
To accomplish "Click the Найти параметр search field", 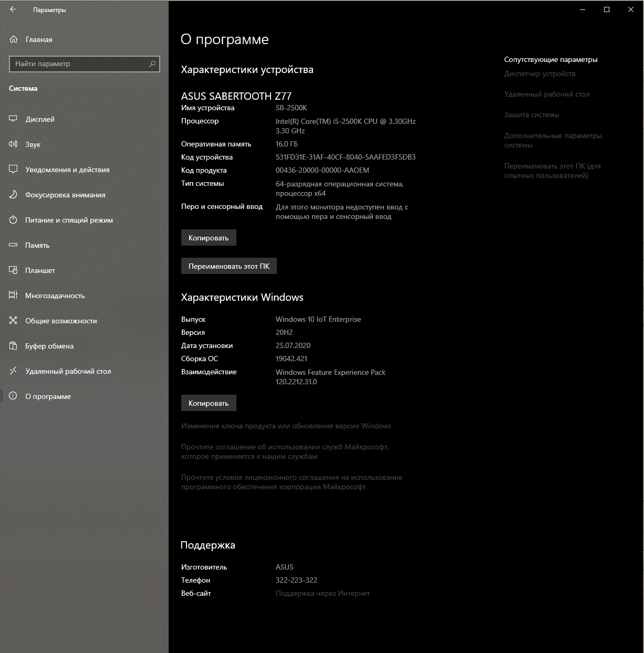I will click(85, 64).
